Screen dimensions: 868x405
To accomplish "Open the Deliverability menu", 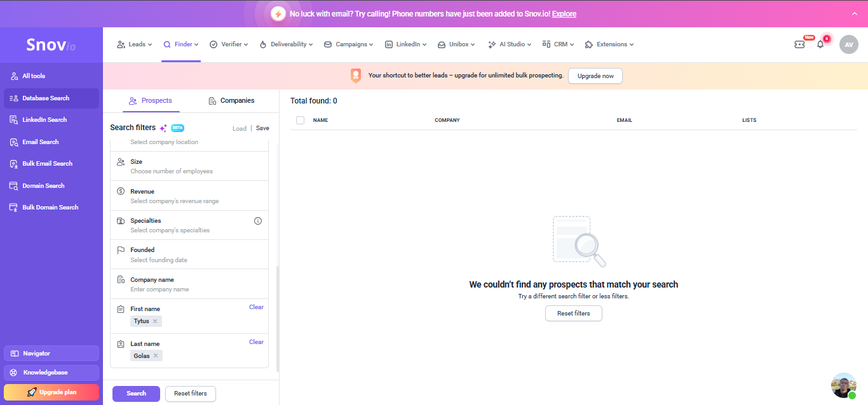I will tap(287, 44).
